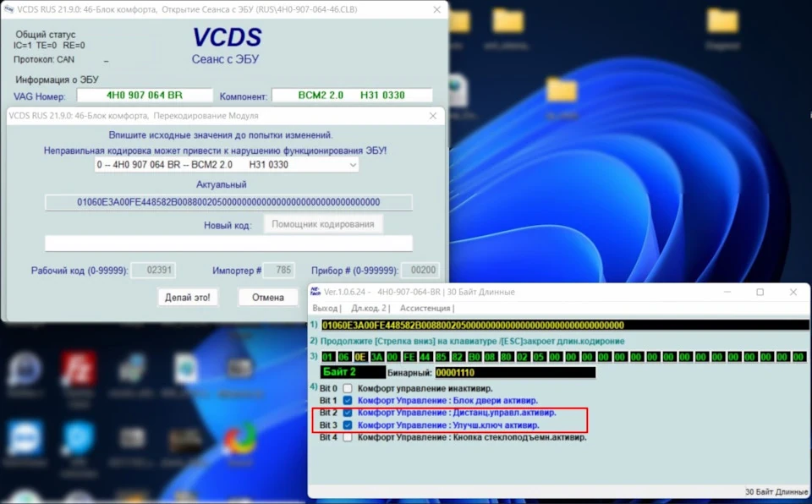Image resolution: width=812 pixels, height=504 pixels.
Task: Click the Продолжите [Стрелка вниз] instruction line
Action: tap(472, 342)
